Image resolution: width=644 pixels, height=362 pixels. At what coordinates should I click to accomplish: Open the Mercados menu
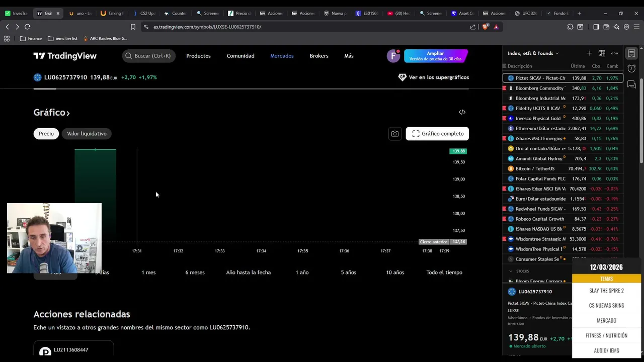282,56
